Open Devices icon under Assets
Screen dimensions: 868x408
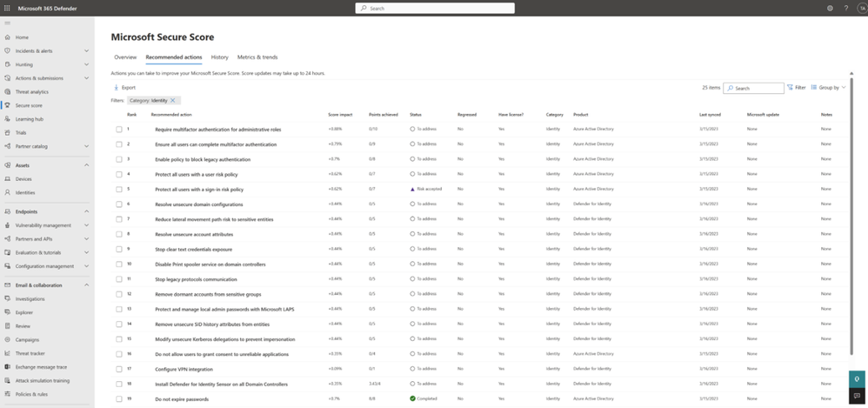click(x=7, y=179)
